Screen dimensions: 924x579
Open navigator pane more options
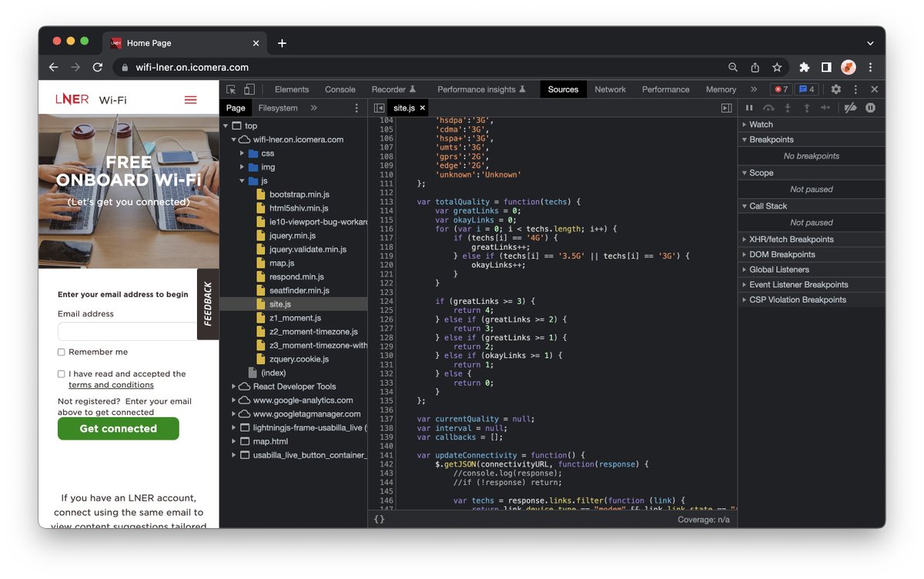pos(357,109)
